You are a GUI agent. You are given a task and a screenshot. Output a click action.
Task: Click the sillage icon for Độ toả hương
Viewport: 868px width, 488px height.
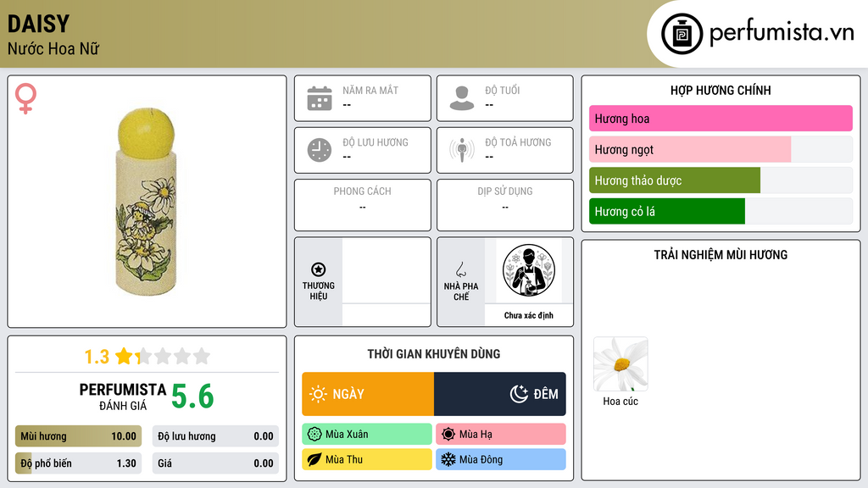pyautogui.click(x=462, y=150)
